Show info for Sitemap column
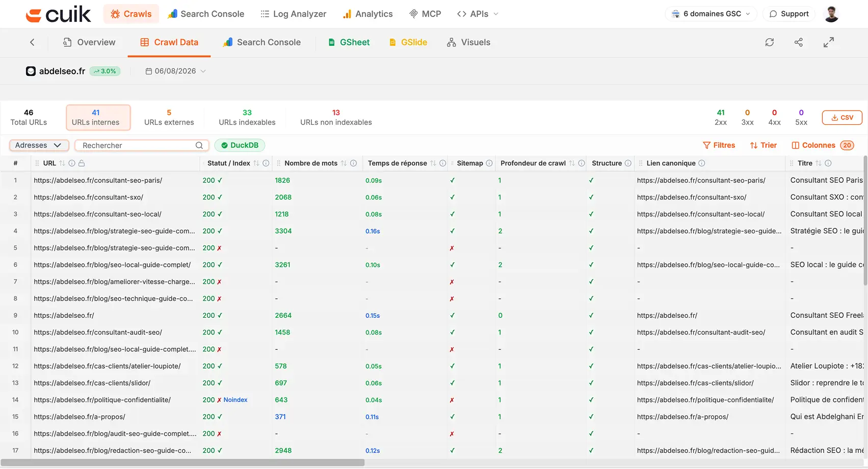Screen dimensions: 868x469 click(x=489, y=163)
